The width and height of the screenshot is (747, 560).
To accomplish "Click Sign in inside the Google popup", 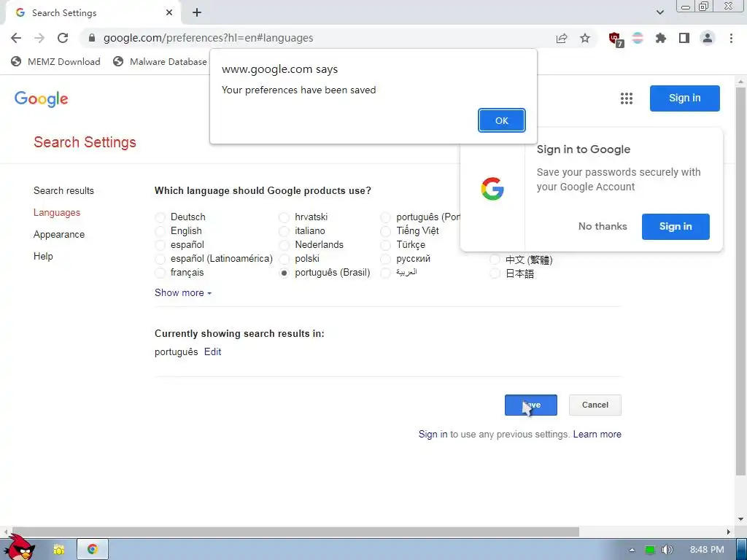I will (x=676, y=226).
